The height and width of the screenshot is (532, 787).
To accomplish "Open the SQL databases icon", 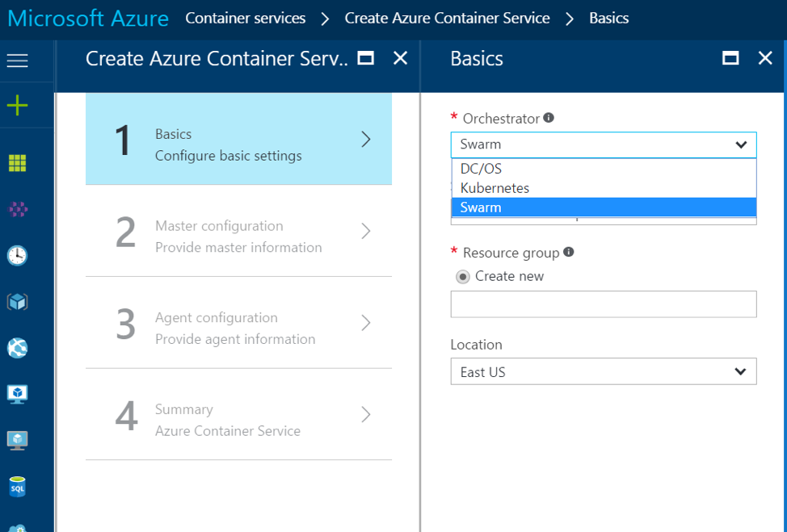I will click(17, 486).
